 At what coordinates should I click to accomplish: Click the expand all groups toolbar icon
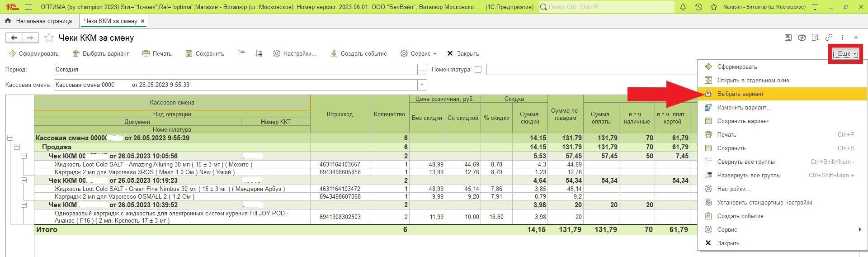click(259, 53)
